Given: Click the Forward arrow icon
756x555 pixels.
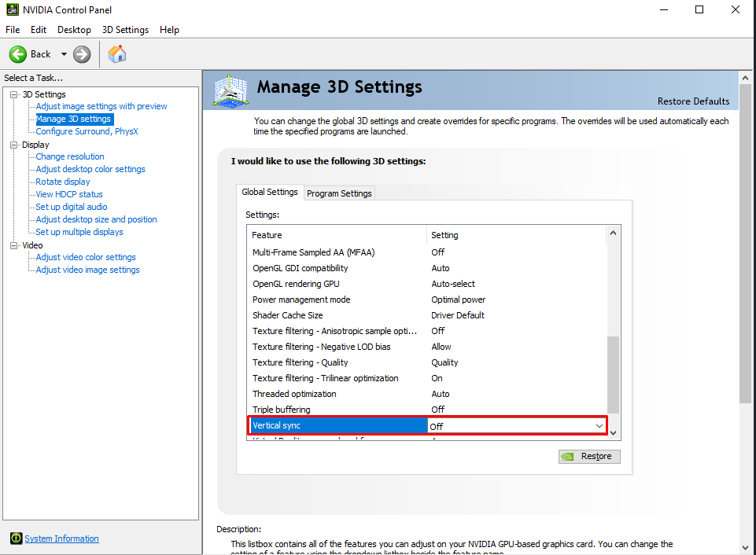Looking at the screenshot, I should tap(82, 54).
